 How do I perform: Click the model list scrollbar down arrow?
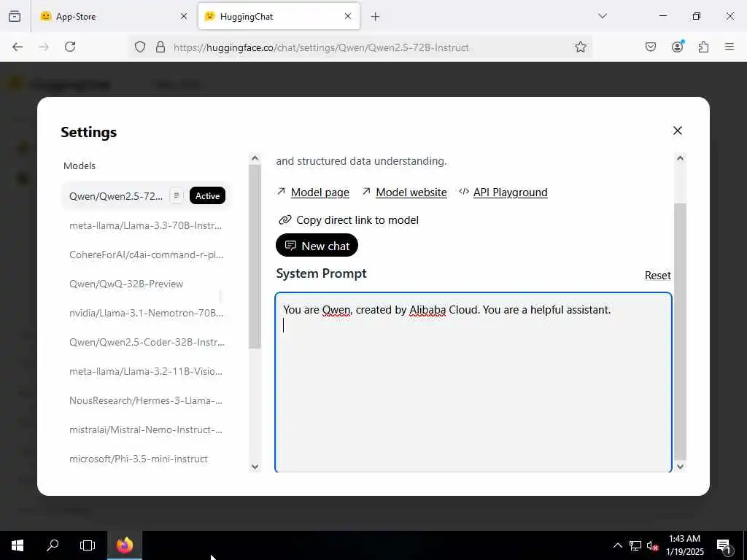(255, 466)
